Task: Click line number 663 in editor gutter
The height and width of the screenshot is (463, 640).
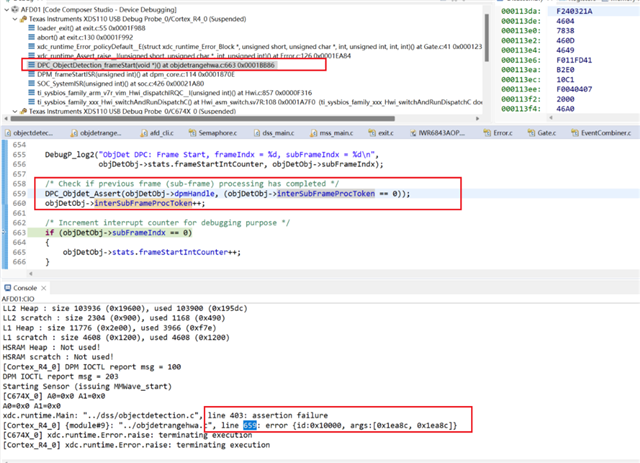Action: click(x=19, y=233)
